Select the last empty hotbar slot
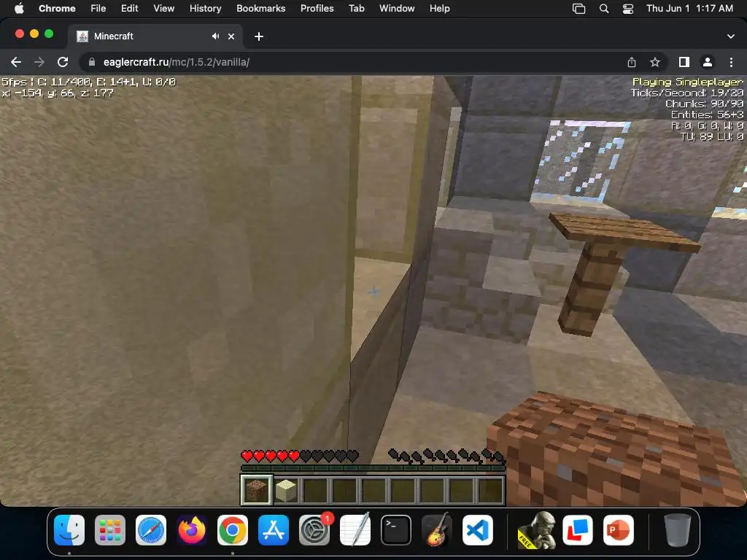The width and height of the screenshot is (747, 560). [491, 489]
